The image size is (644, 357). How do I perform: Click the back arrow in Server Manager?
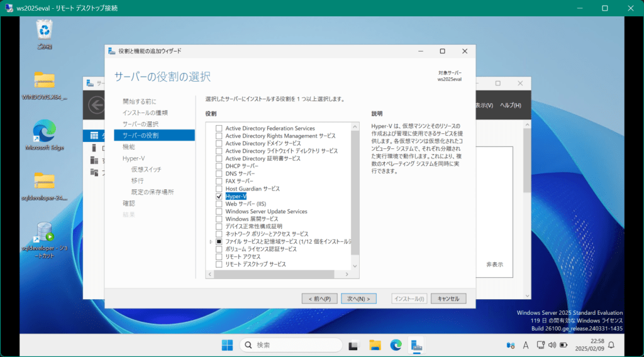[x=96, y=104]
